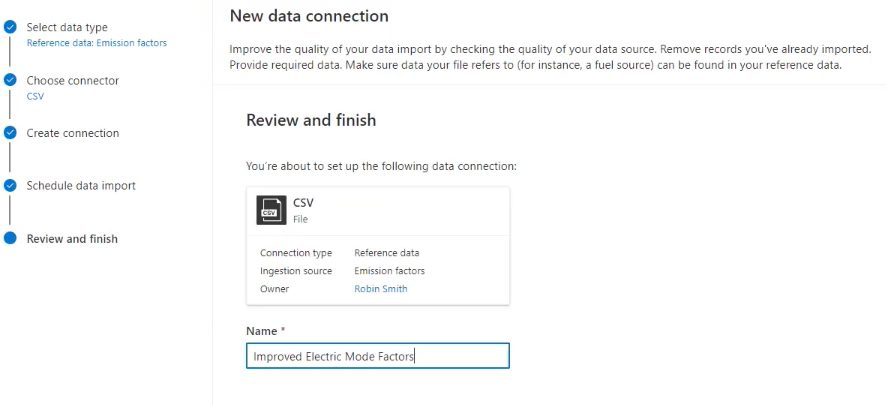Click the CSV sublabel under Choose connector
The width and height of the screenshot is (886, 405).
(35, 97)
